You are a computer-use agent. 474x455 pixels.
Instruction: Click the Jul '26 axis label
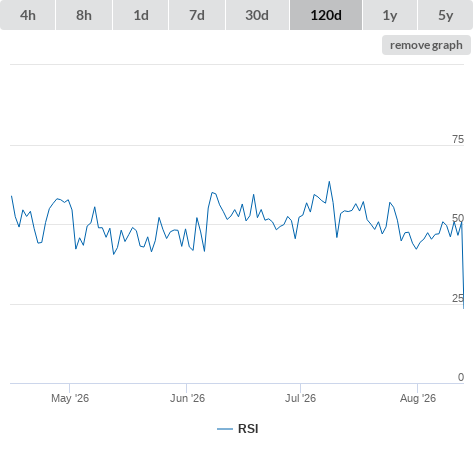(300, 398)
